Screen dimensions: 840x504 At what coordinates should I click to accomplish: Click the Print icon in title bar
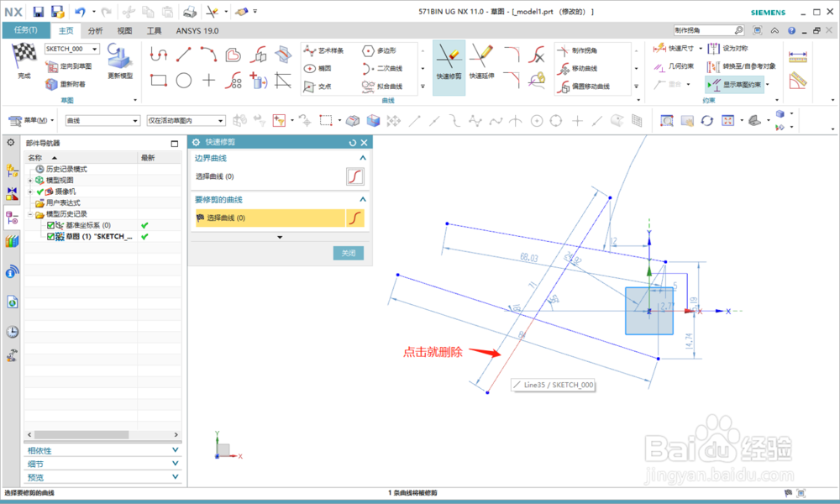click(190, 11)
